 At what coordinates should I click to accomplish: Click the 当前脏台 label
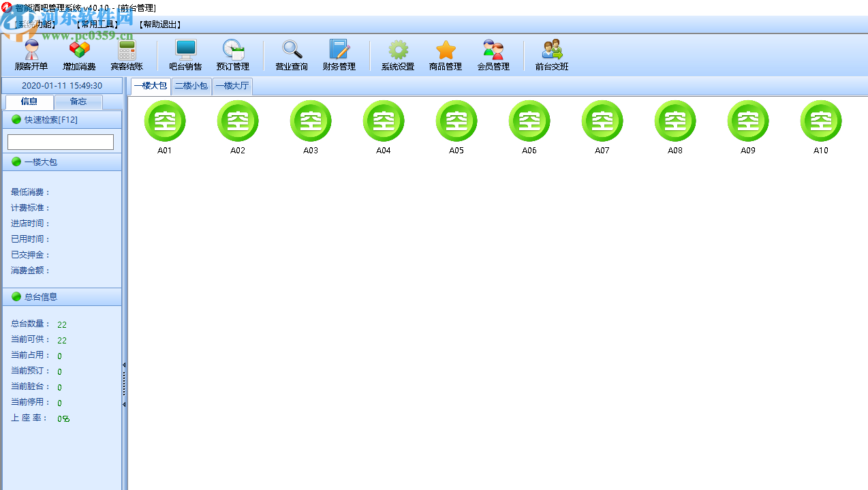pos(31,386)
